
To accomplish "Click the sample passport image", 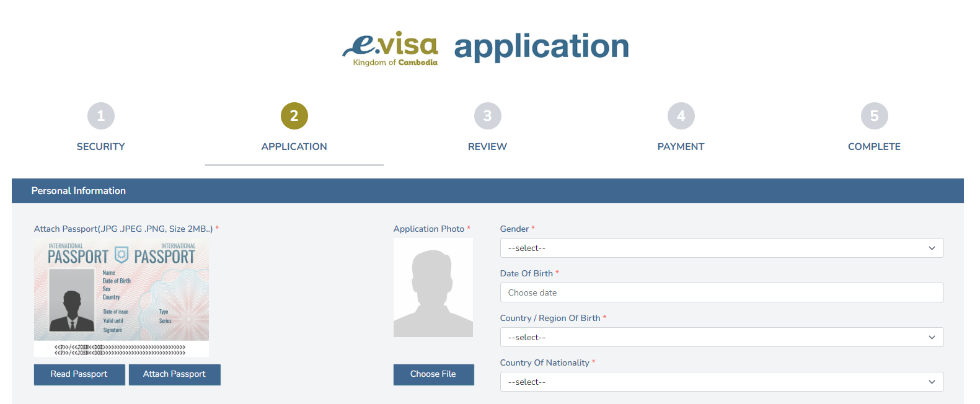I will pos(121,297).
